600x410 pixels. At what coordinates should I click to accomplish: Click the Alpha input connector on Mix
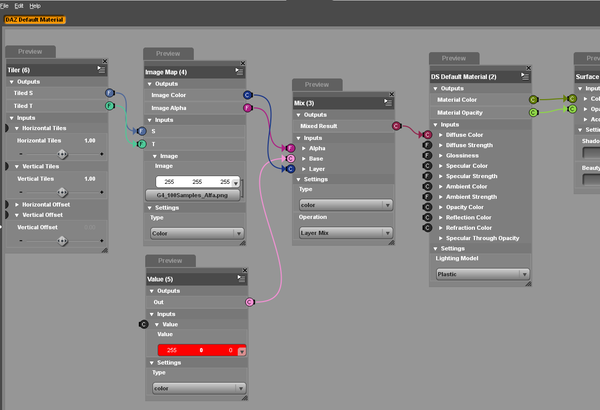tap(290, 148)
